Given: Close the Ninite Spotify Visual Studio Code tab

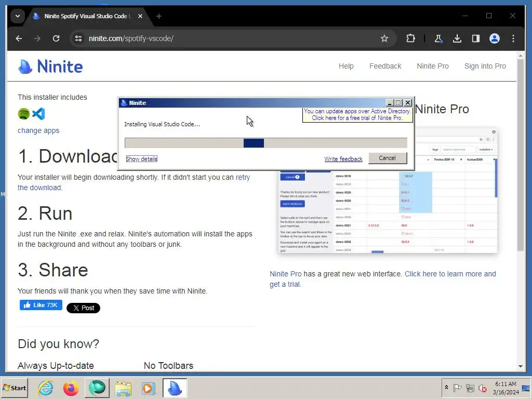Looking at the screenshot, I should [140, 16].
